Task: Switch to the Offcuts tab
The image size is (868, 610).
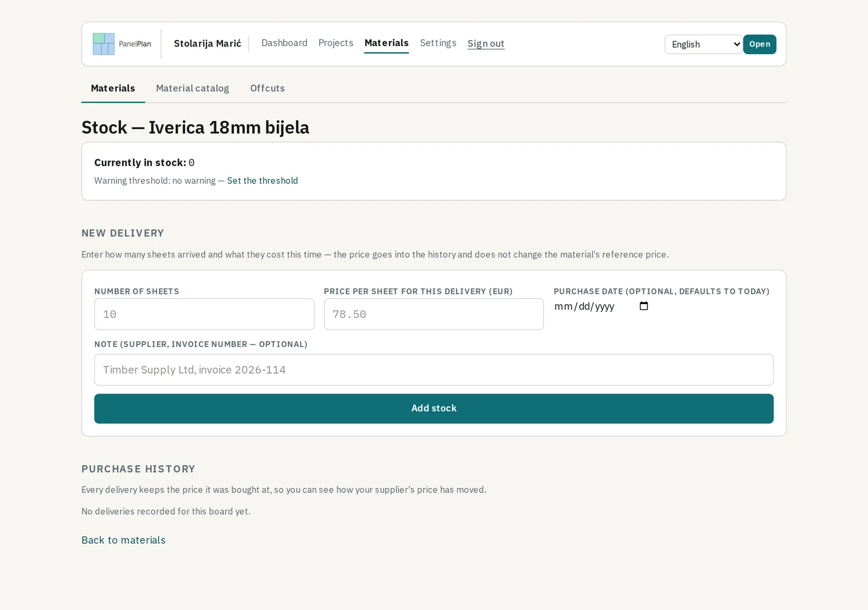Action: (267, 88)
